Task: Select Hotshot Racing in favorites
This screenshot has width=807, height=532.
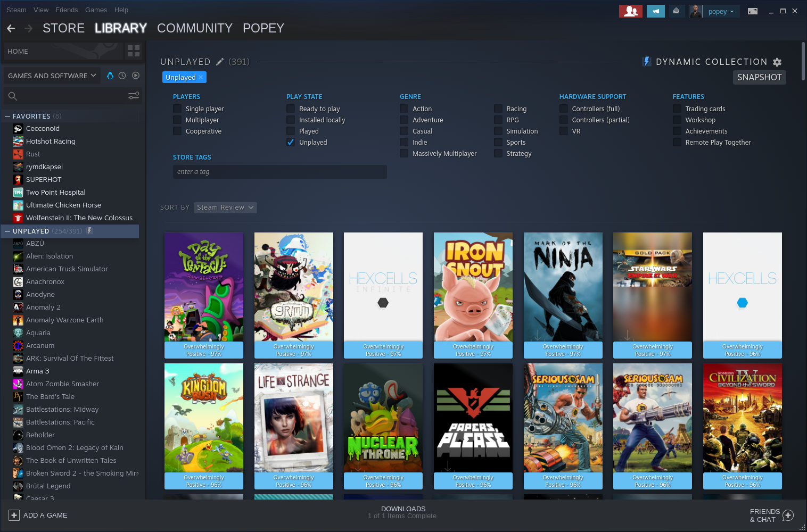Action: (51, 141)
